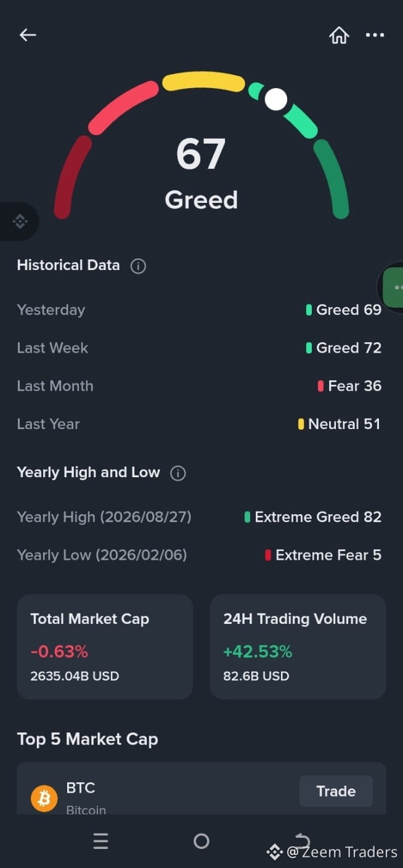This screenshot has height=868, width=403.
Task: Tap the Binance logo side tab
Action: click(18, 221)
